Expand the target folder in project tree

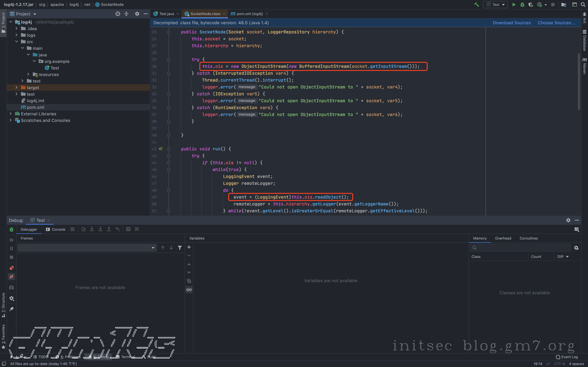coord(16,87)
